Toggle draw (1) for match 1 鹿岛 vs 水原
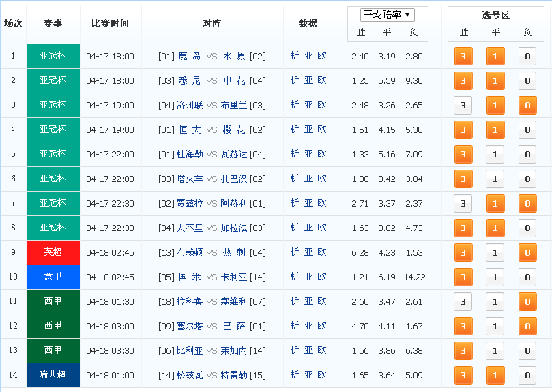The width and height of the screenshot is (552, 392). 495,57
